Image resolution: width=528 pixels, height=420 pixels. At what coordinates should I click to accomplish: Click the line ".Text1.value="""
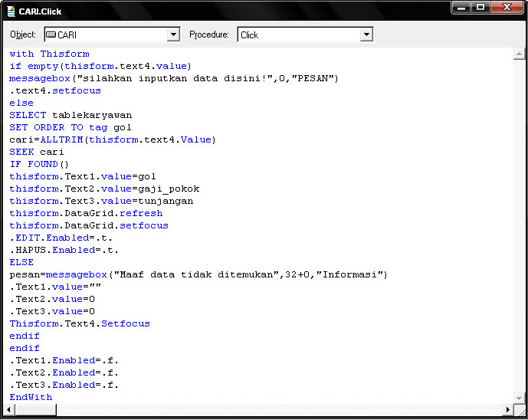click(x=55, y=287)
